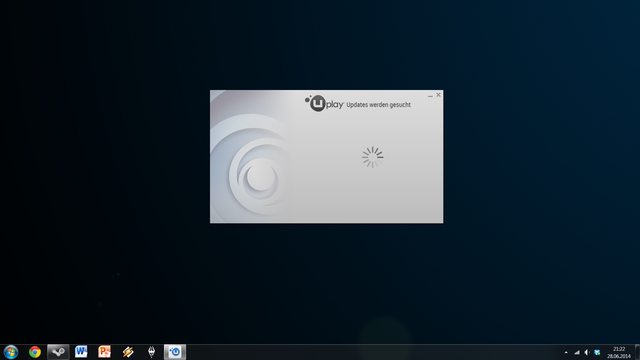
Task: Select the active Uplay taskbar button
Action: pos(175,352)
